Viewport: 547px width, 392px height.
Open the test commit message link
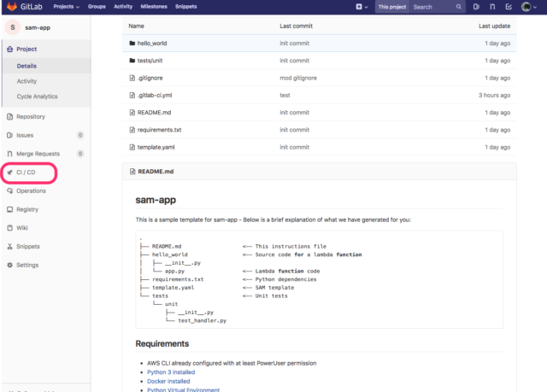coord(285,95)
